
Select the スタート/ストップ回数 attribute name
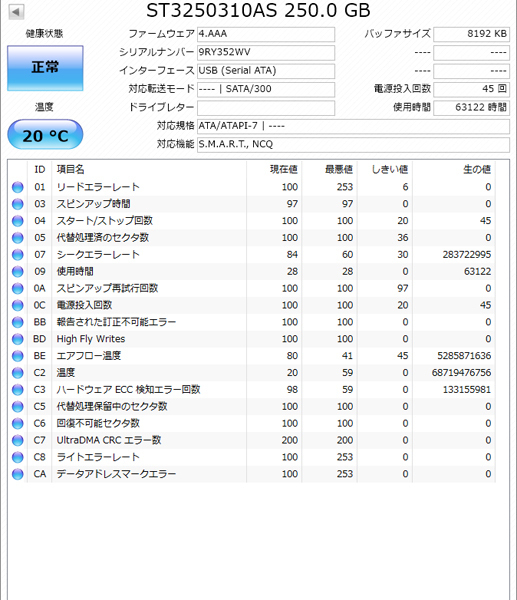(105, 221)
